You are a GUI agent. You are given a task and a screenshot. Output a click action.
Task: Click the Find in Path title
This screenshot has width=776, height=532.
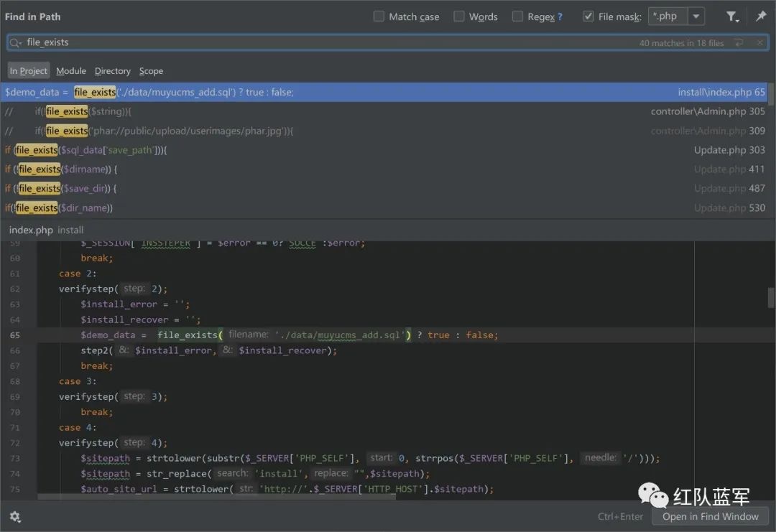(32, 17)
